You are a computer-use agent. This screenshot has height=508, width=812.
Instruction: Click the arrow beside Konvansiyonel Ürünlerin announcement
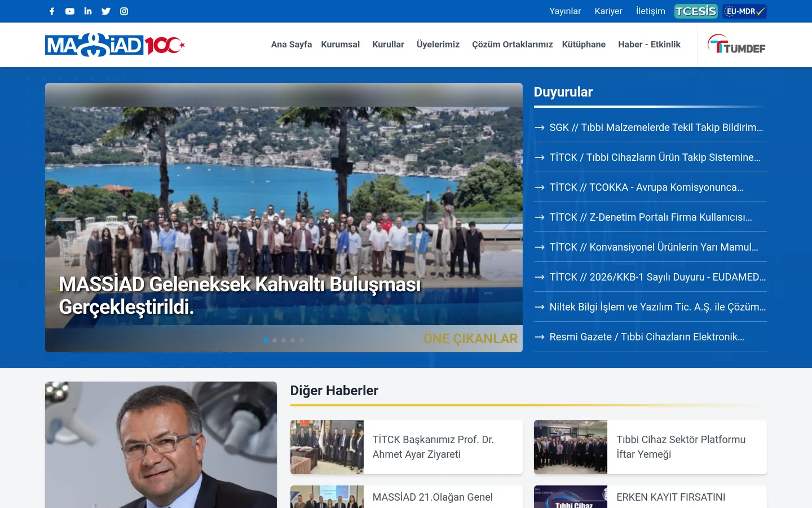[540, 247]
